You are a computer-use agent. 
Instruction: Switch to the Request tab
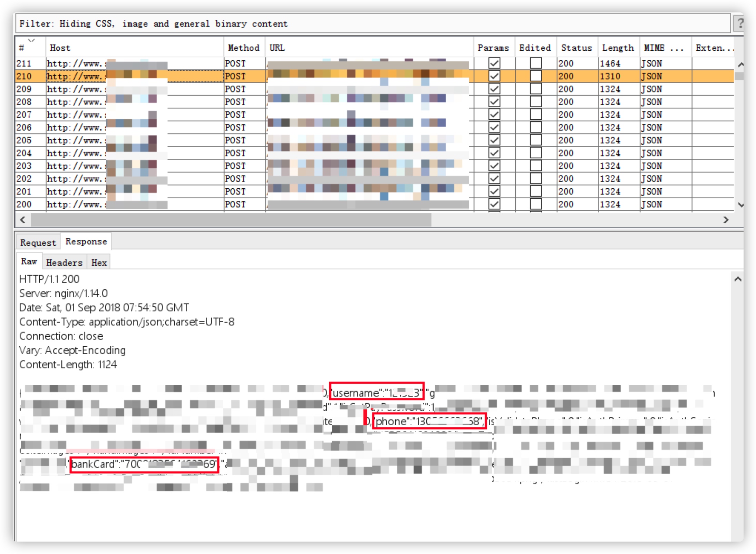38,243
